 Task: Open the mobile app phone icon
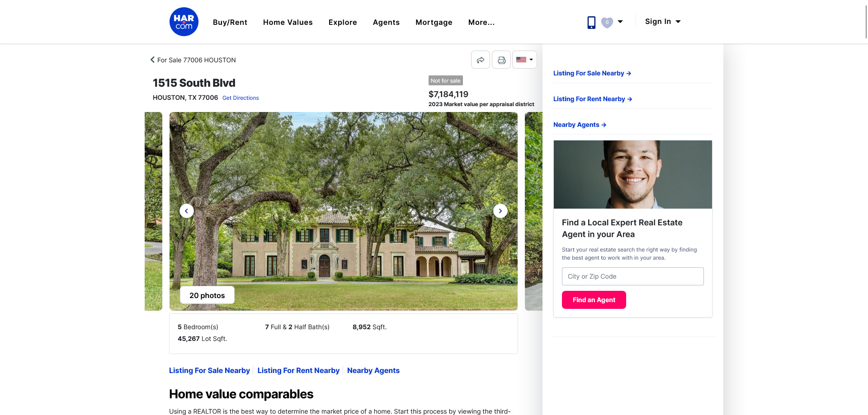591,22
